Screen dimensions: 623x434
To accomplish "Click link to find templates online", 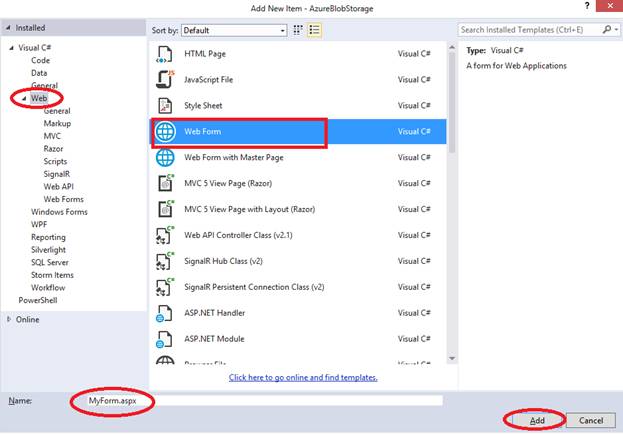I will coord(303,378).
